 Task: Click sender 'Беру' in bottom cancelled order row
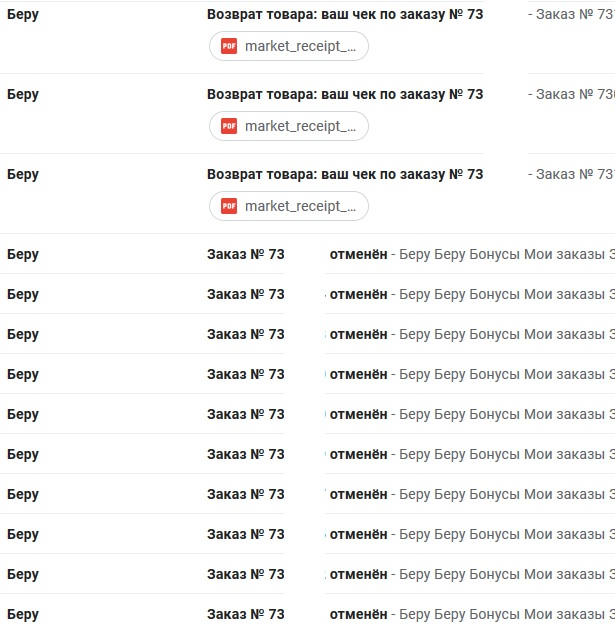(23, 614)
